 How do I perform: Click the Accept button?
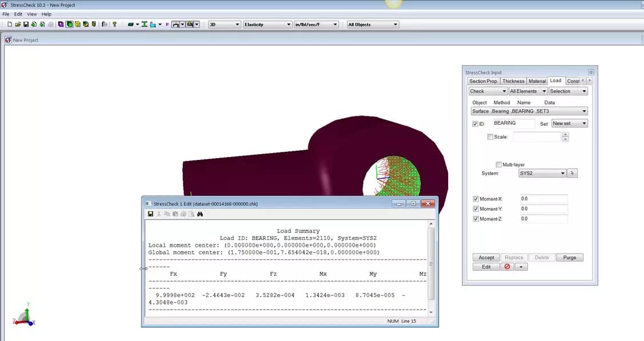click(x=486, y=257)
